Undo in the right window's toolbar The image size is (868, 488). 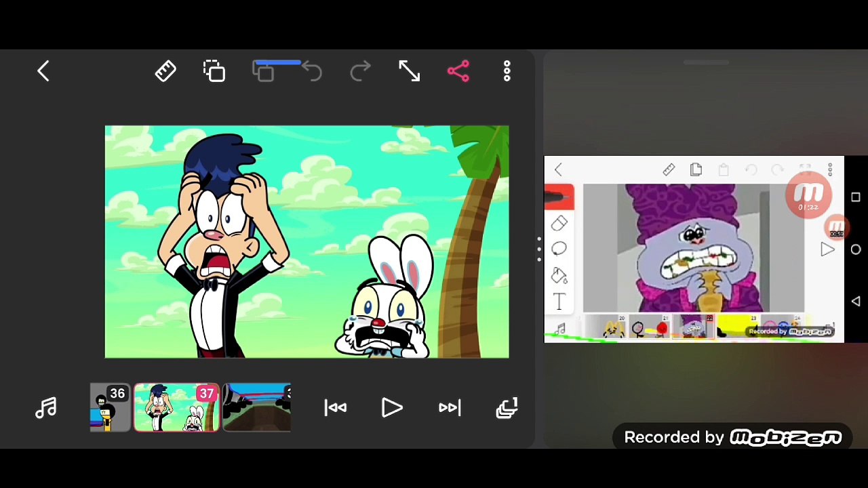[751, 169]
